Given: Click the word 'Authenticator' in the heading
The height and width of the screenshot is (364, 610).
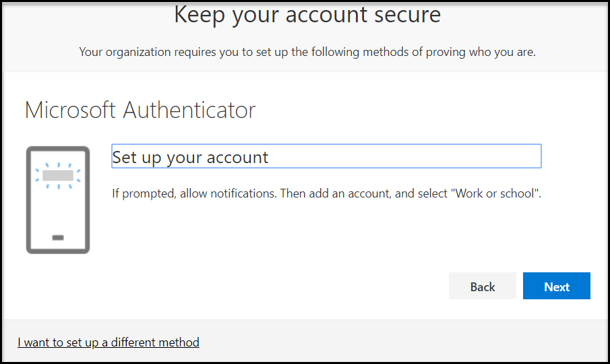Looking at the screenshot, I should pyautogui.click(x=189, y=110).
